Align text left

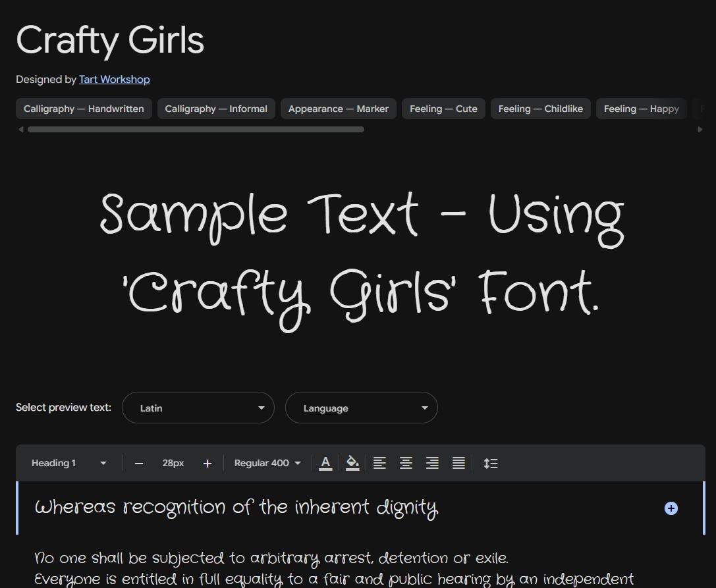pos(379,463)
